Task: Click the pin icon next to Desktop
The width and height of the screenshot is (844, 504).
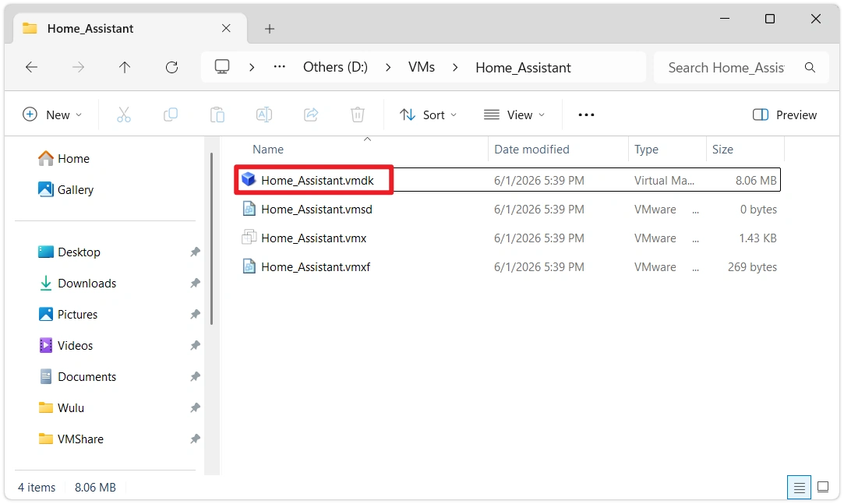Action: point(195,252)
